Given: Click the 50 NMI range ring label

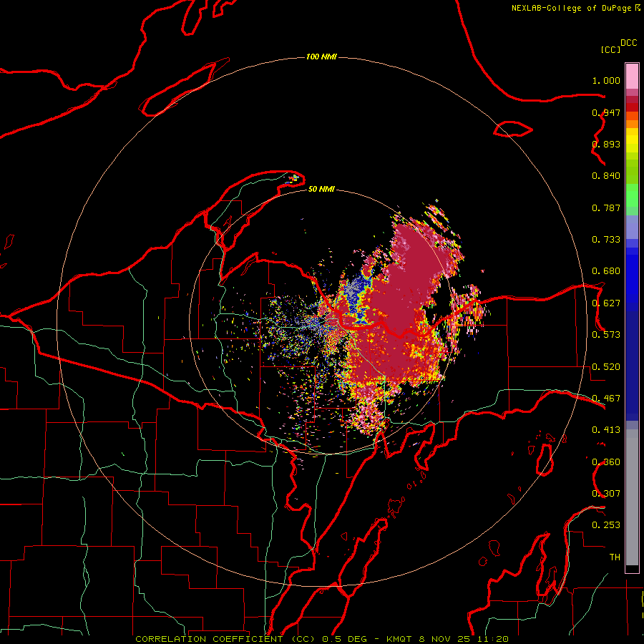Looking at the screenshot, I should coord(321,189).
